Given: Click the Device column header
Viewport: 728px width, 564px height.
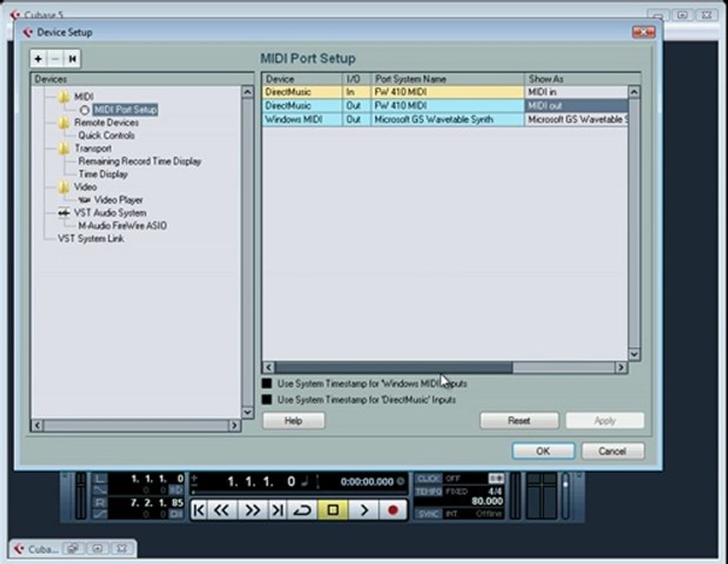Looking at the screenshot, I should point(302,79).
